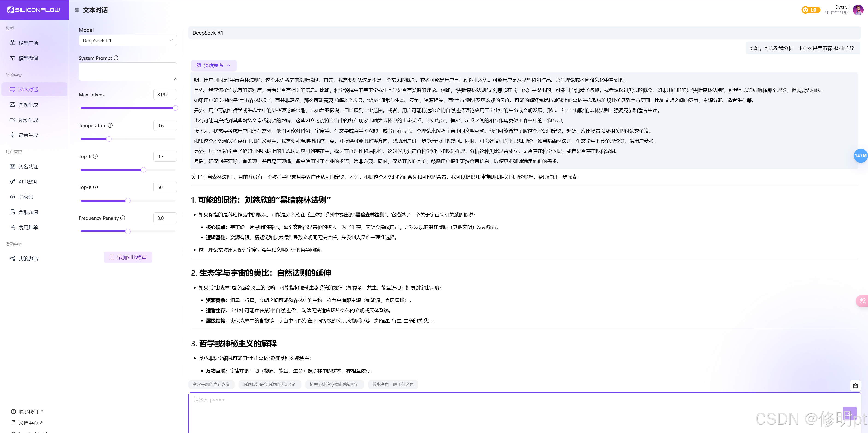The height and width of the screenshot is (433, 868).
Task: Click Top-P info icon
Action: point(95,156)
